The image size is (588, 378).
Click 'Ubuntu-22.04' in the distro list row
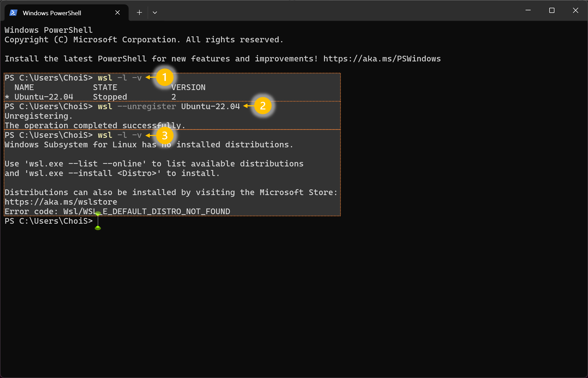coord(44,97)
